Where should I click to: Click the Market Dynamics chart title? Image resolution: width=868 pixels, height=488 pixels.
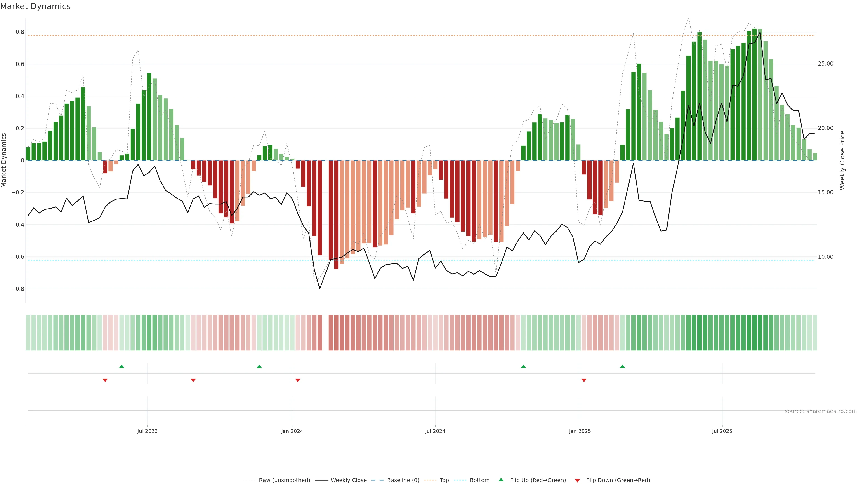pos(35,6)
